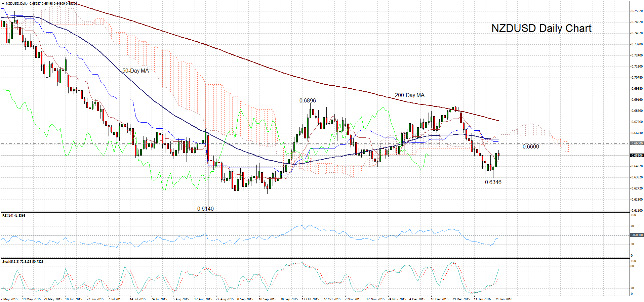This screenshot has height=302, width=644.
Task: Click the '4 Dec 2015' date label
Action: [417, 299]
